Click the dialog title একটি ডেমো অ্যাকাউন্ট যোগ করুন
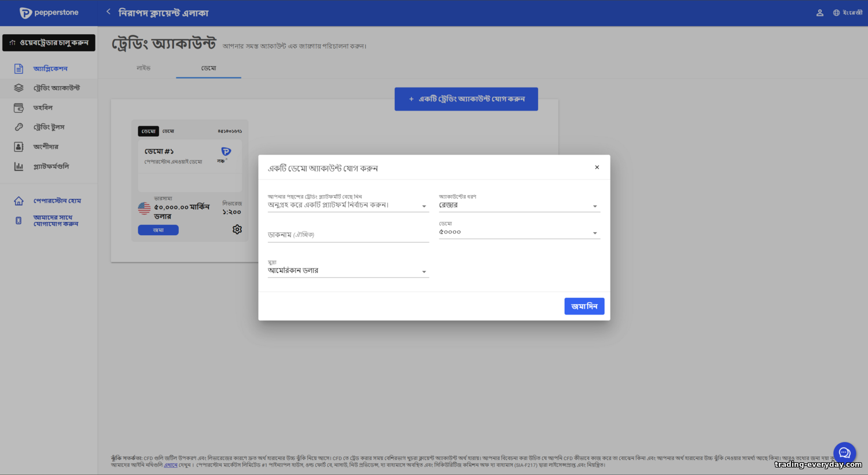 (323, 169)
